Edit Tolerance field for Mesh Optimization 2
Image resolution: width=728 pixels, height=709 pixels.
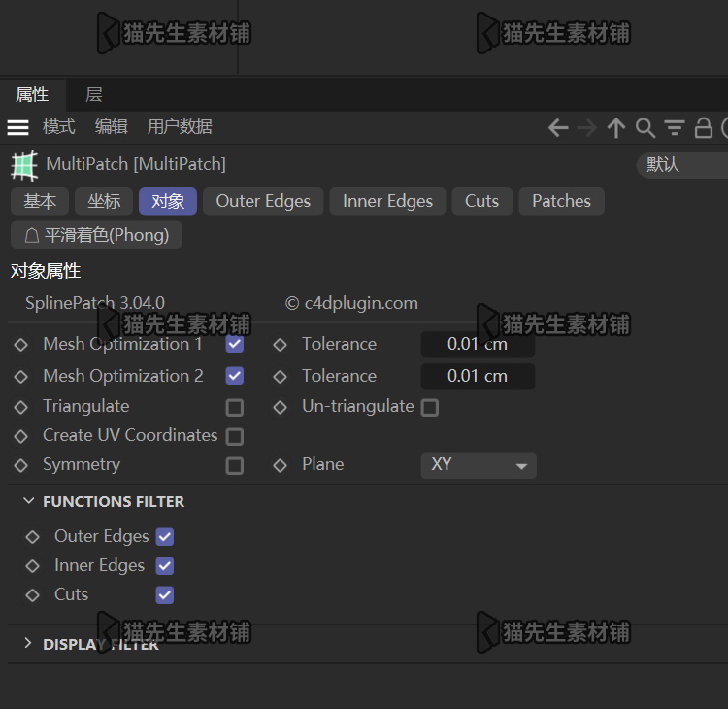pos(478,376)
